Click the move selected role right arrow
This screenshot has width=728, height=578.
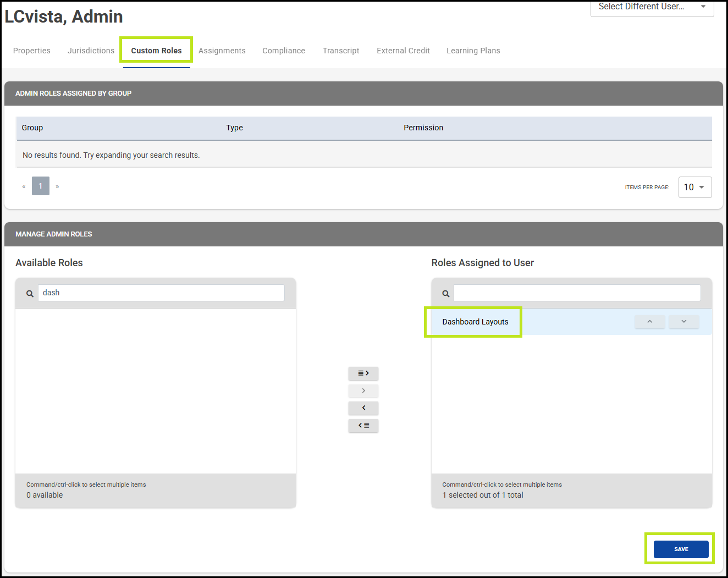(x=363, y=391)
